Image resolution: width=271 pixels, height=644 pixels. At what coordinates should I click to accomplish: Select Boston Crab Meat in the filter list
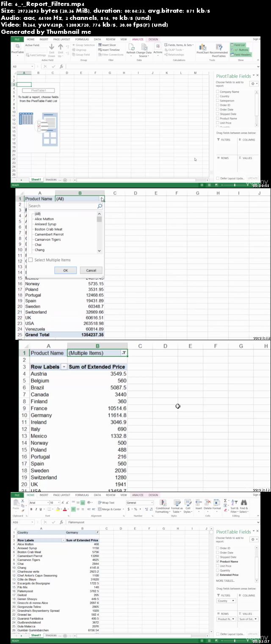49,229
